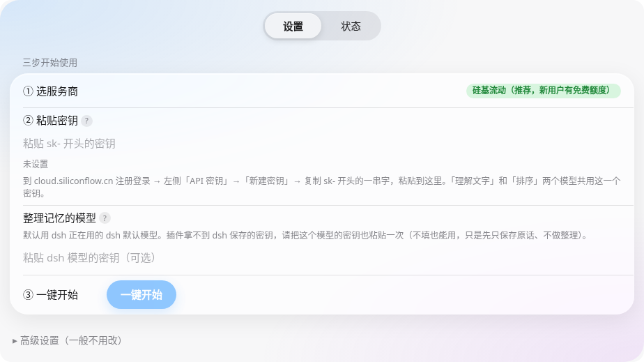Switch to the 状态 tab

tap(351, 26)
